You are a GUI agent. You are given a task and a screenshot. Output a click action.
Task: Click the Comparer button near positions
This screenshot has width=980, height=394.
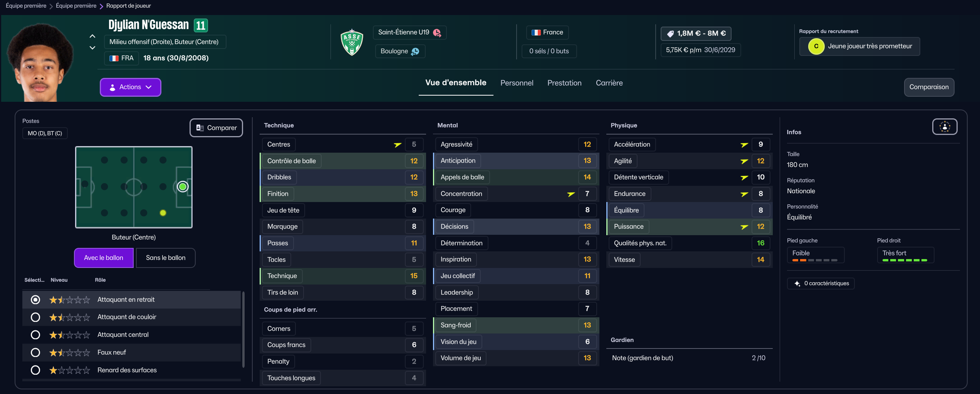(216, 128)
